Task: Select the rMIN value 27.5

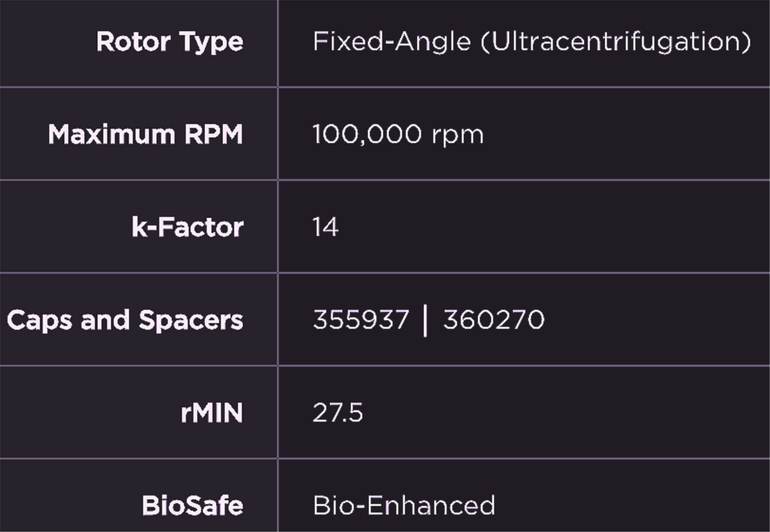Action: (338, 413)
